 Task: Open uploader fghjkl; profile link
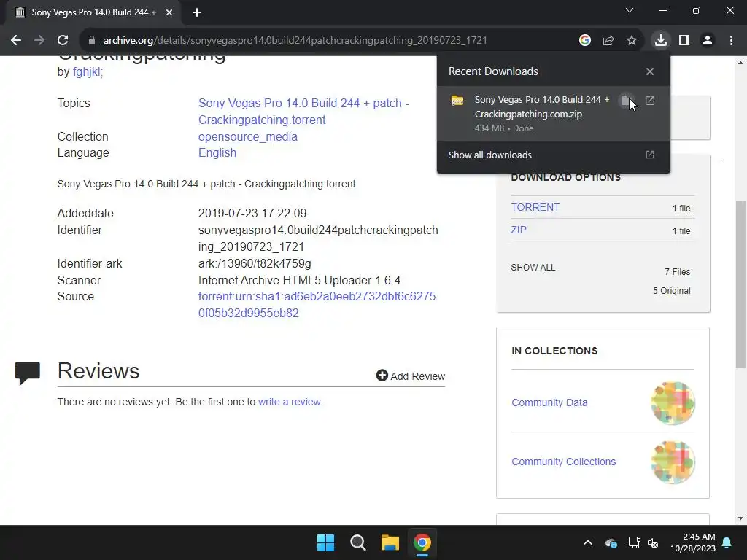[88, 72]
